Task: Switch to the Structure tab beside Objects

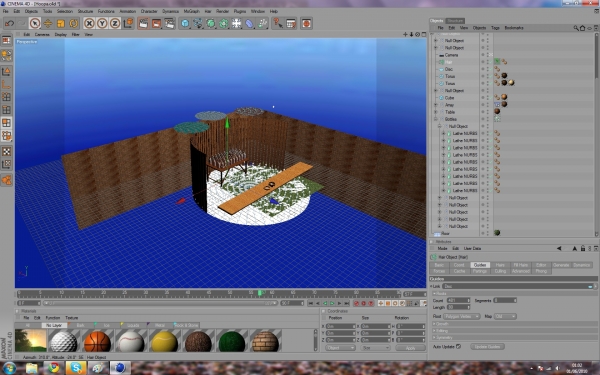Action: pos(455,21)
